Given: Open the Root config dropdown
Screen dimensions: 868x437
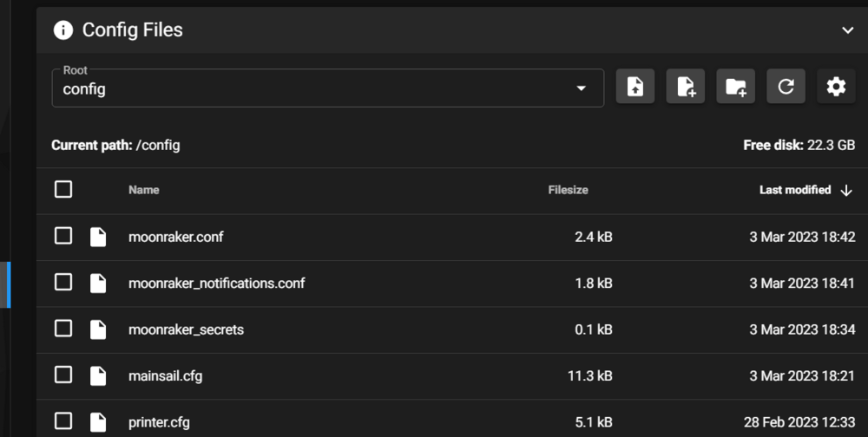Looking at the screenshot, I should pos(328,88).
